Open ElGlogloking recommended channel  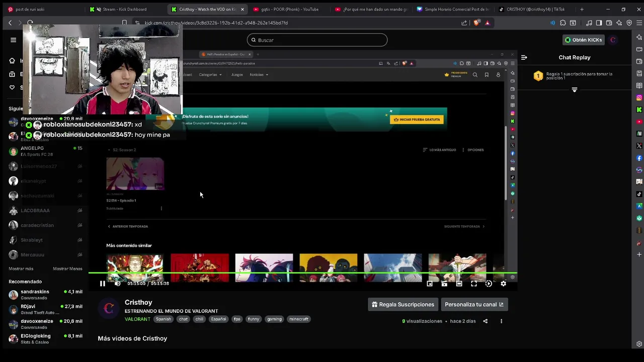click(x=45, y=339)
